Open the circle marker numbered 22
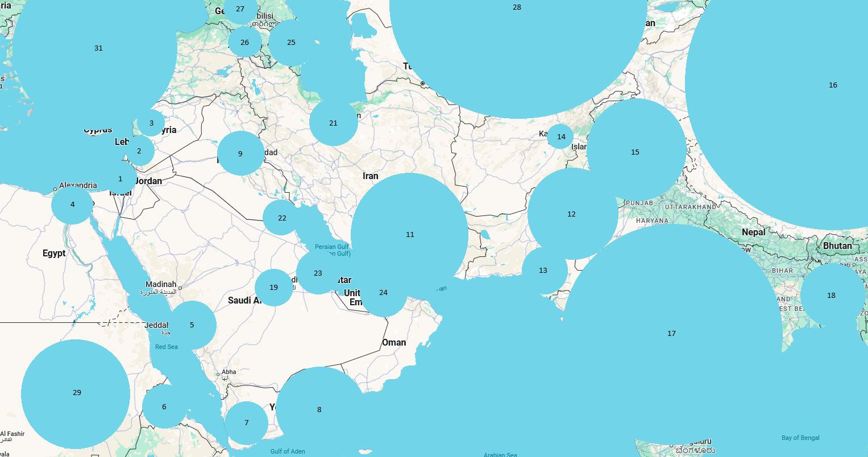The width and height of the screenshot is (868, 457). click(282, 218)
